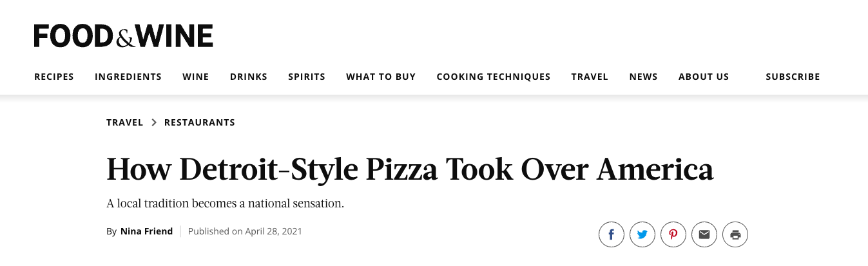Open author Nina Friend's profile link

pos(147,231)
